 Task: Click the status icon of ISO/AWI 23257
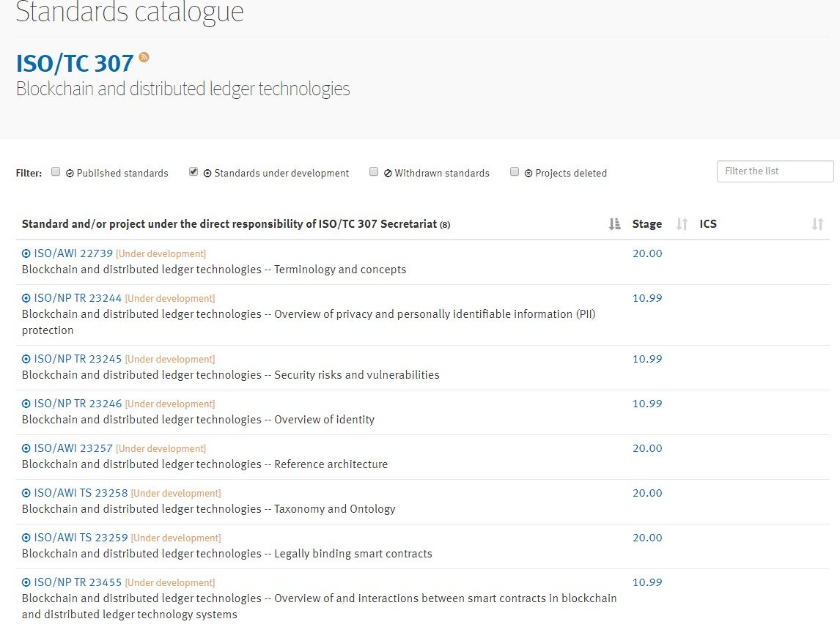click(26, 448)
